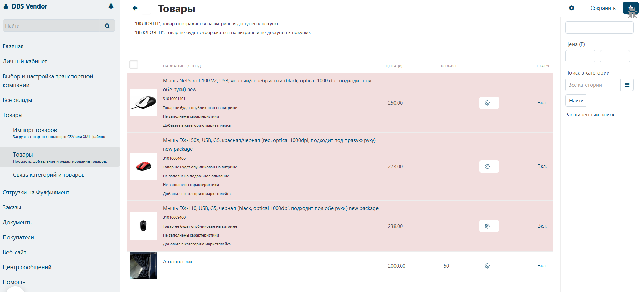Open the notifications bell icon

(111, 6)
